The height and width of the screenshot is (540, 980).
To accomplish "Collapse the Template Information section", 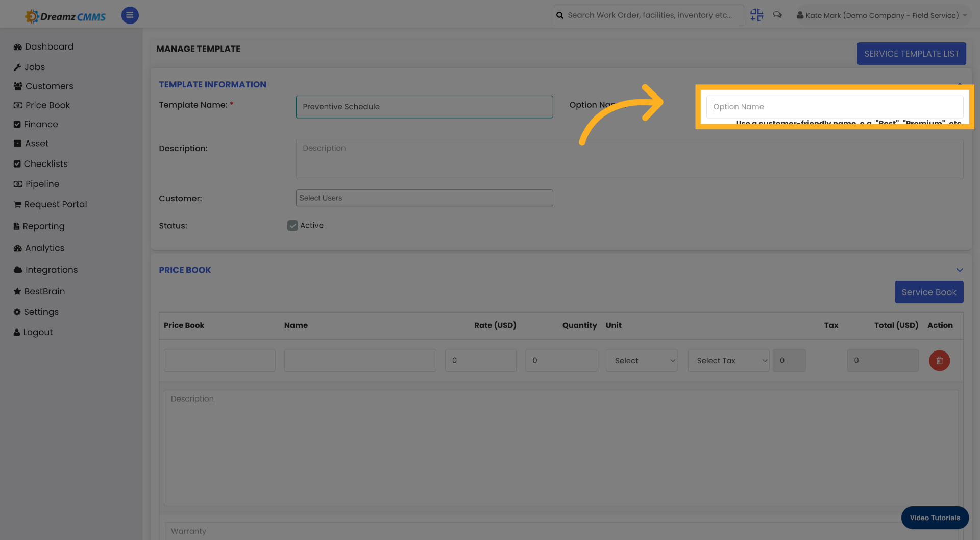I will coord(960,84).
